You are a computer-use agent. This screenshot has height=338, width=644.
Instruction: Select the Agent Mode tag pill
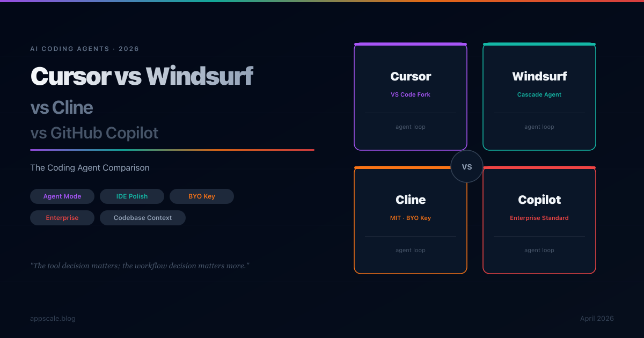(x=62, y=196)
